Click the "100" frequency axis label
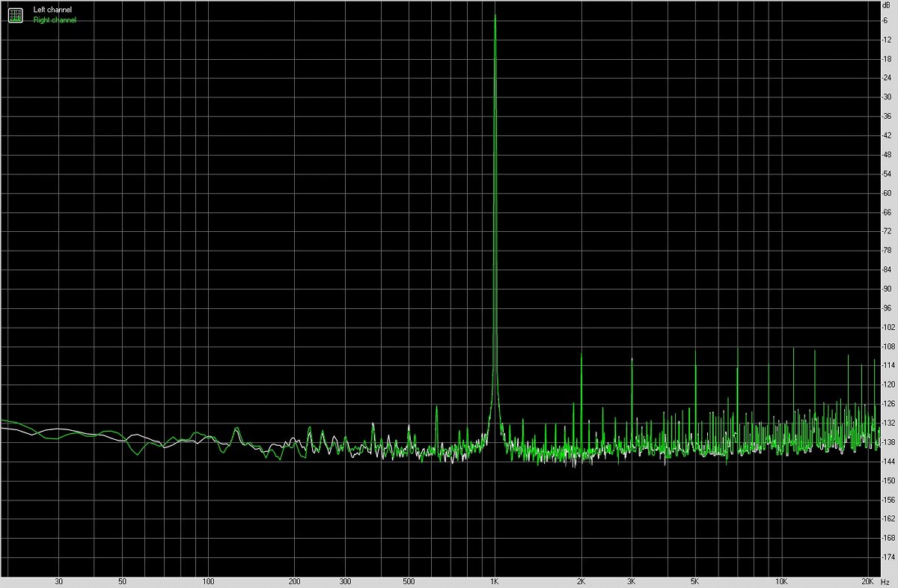The width and height of the screenshot is (898, 588). coord(208,582)
